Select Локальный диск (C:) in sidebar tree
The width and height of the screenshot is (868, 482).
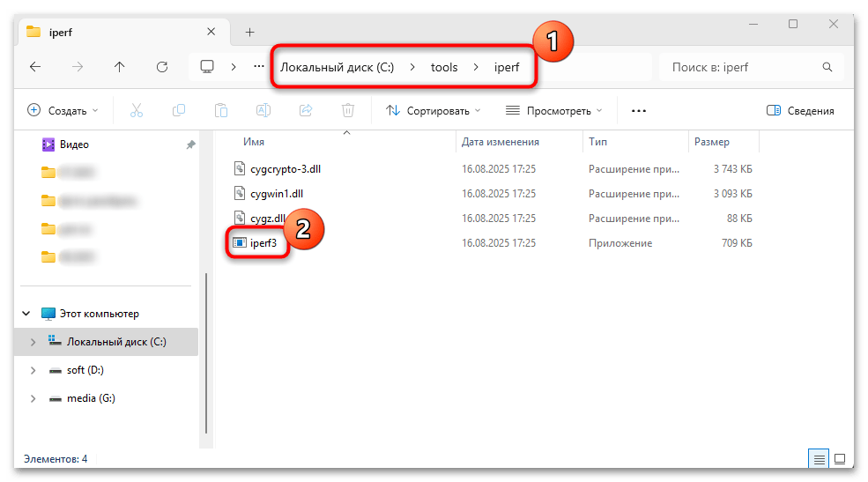116,342
